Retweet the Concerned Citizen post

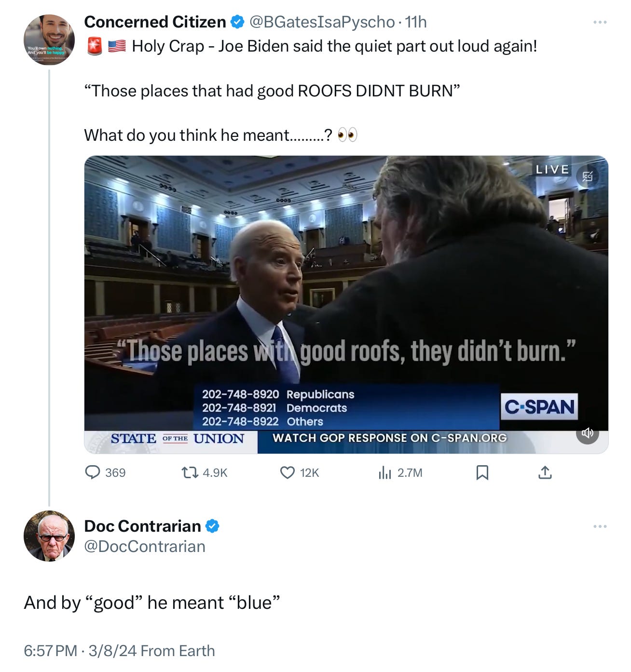click(x=204, y=472)
